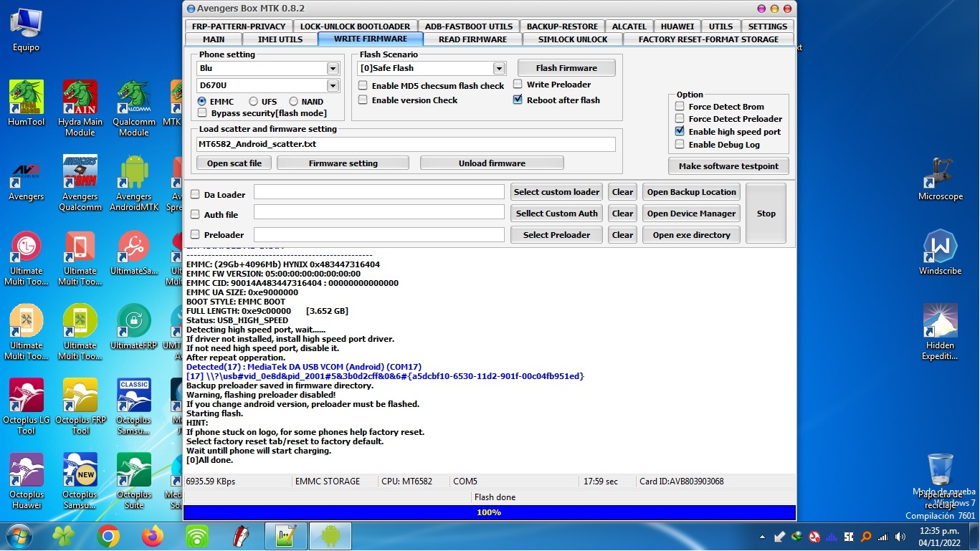Open the Blu brand dropdown
This screenshot has width=980, height=551.
point(333,68)
